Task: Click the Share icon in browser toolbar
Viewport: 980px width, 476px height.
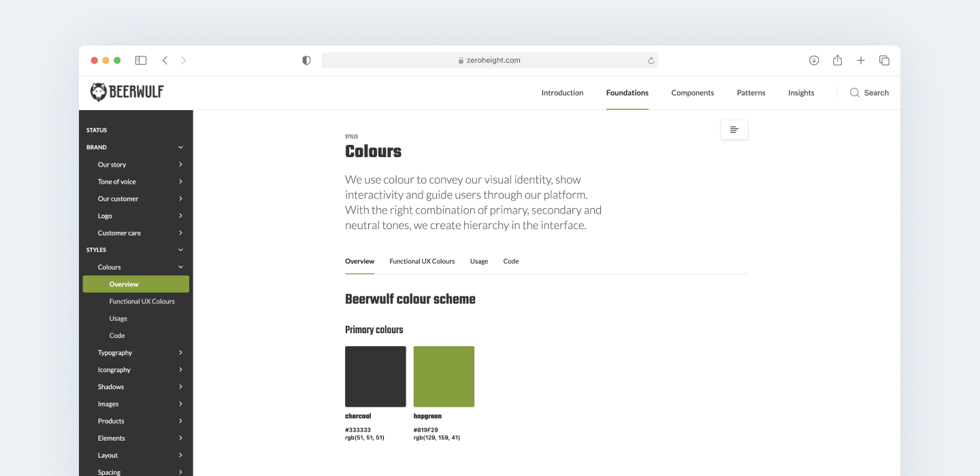Action: [837, 60]
